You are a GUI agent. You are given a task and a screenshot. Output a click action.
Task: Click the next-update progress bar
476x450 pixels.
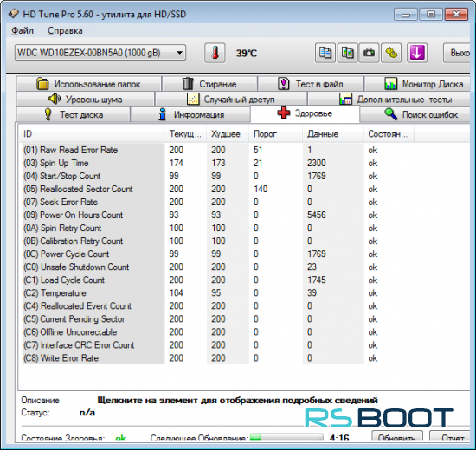(286, 438)
